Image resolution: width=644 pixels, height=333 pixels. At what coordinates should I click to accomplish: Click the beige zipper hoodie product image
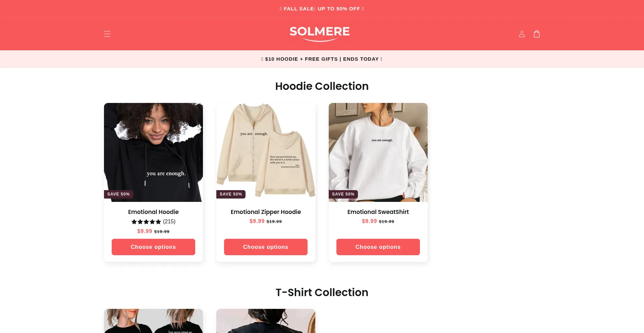coord(266,152)
